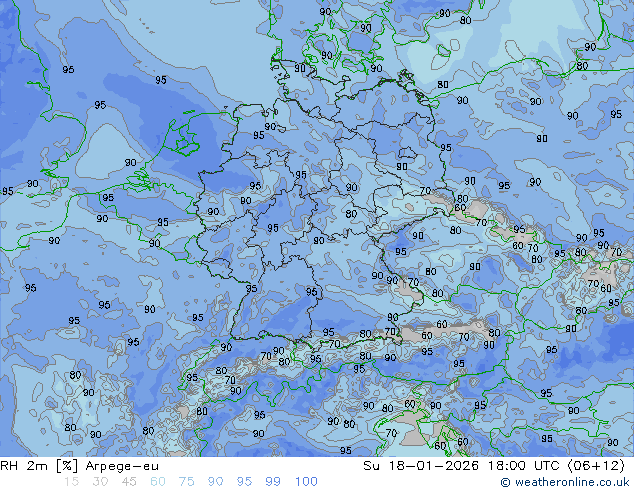634x490 pixels.
Task: Select the 90 value in the legend scale
Action: [215, 482]
